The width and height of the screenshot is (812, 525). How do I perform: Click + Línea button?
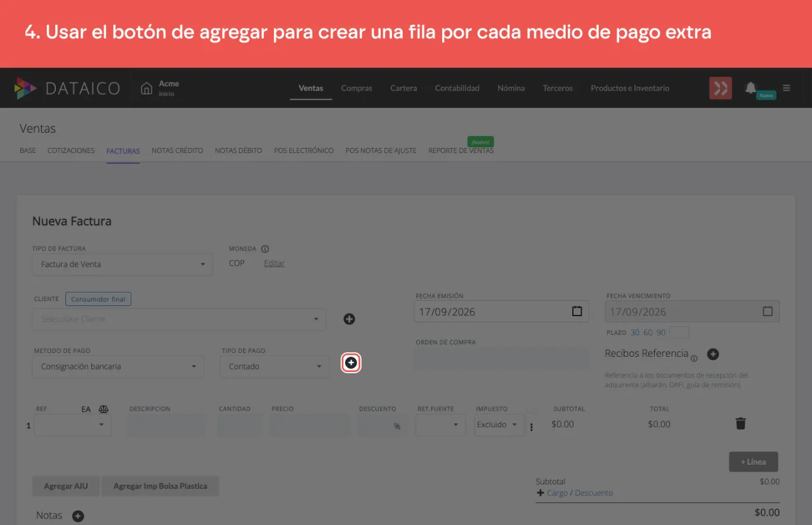(x=754, y=462)
